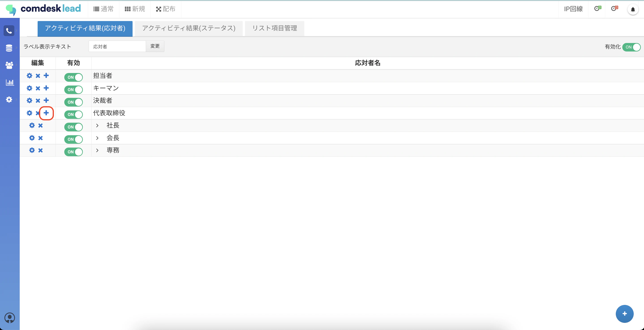Delete the 社長 sub-item
The height and width of the screenshot is (330, 644).
tap(41, 126)
